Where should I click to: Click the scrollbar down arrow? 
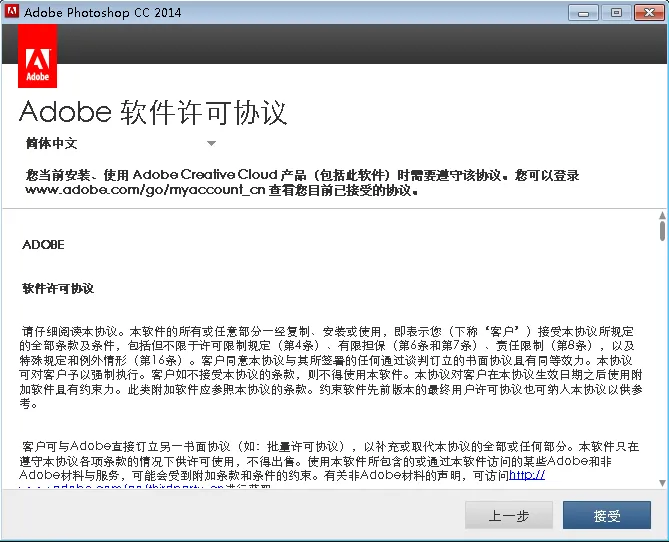(662, 483)
